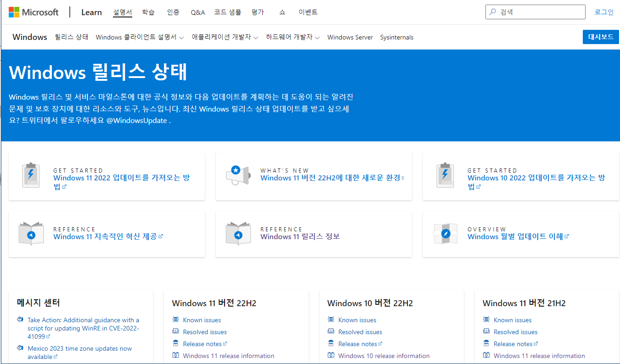Click release information icon under Windows 11 버전 22H2

click(x=175, y=355)
